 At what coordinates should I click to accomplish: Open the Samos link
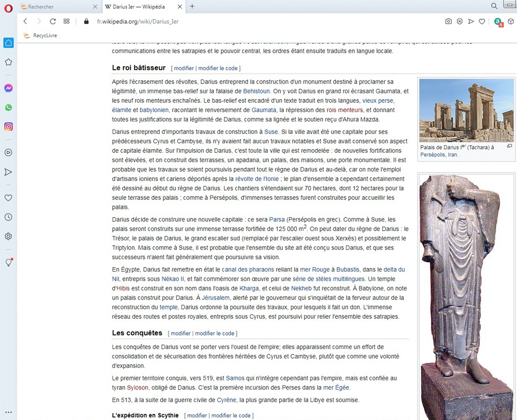[235, 378]
